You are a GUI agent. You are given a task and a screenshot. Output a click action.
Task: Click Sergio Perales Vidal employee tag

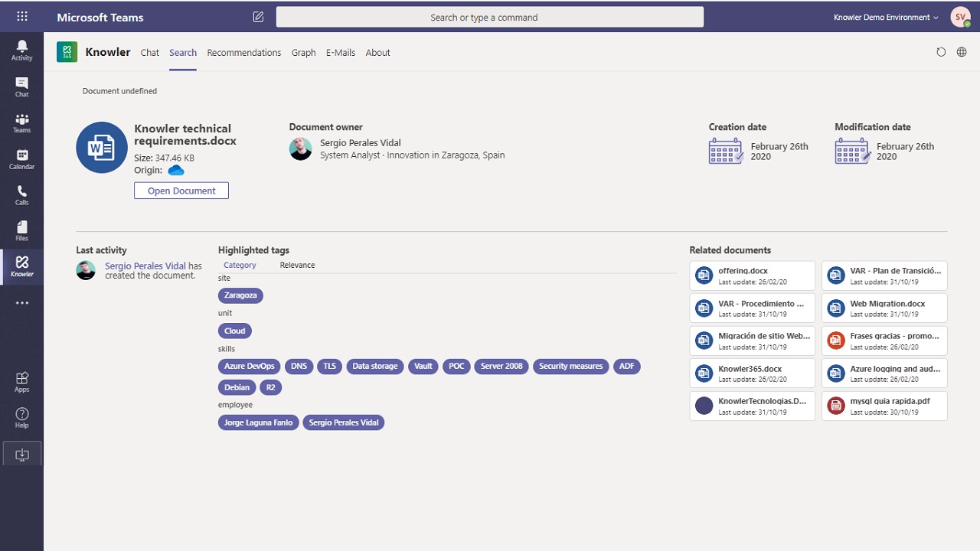pyautogui.click(x=344, y=422)
